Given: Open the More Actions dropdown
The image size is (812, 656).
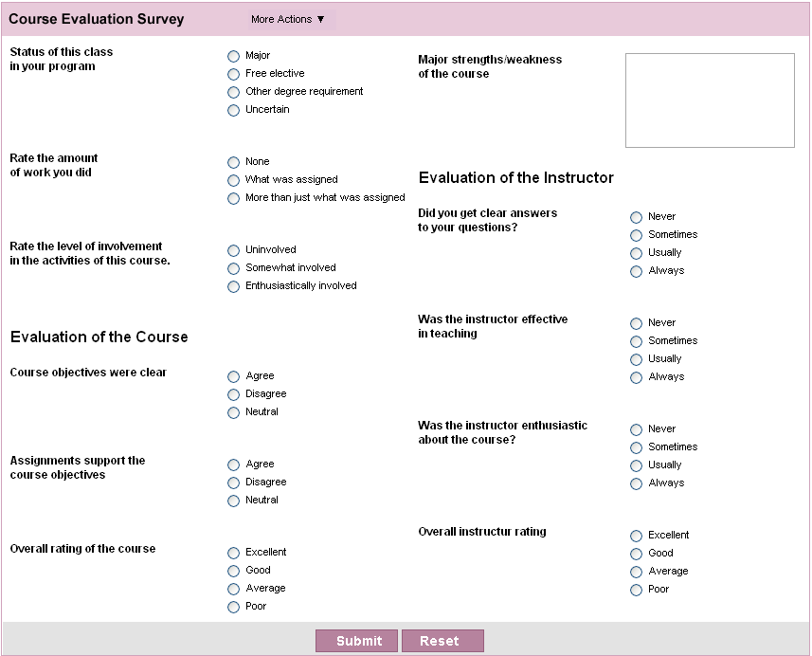Looking at the screenshot, I should tap(288, 19).
